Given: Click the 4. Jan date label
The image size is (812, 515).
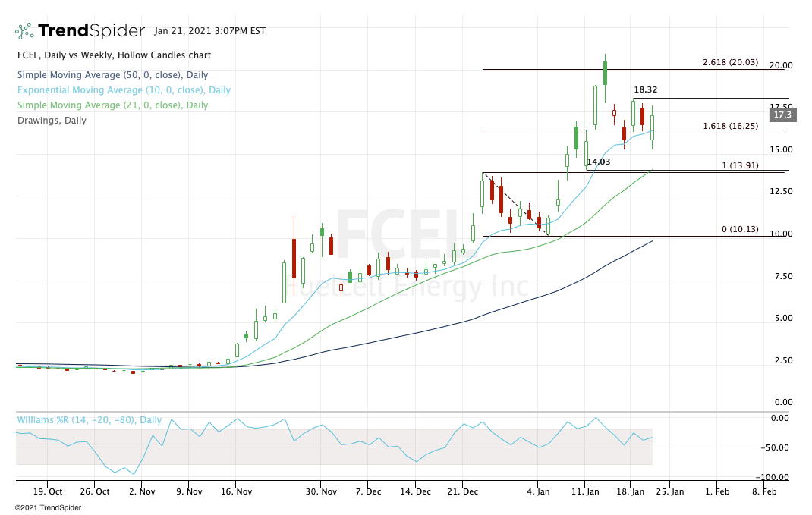Looking at the screenshot, I should (x=538, y=491).
